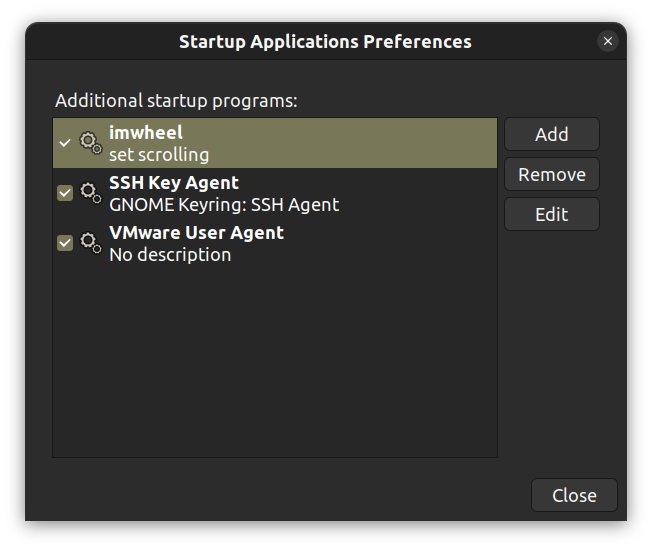The image size is (652, 549).
Task: Click the 'No description' text
Action: [x=170, y=255]
